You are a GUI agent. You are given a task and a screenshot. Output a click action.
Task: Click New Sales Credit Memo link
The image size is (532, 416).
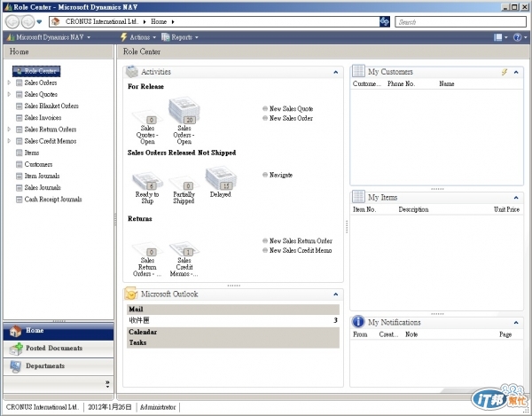[301, 250]
